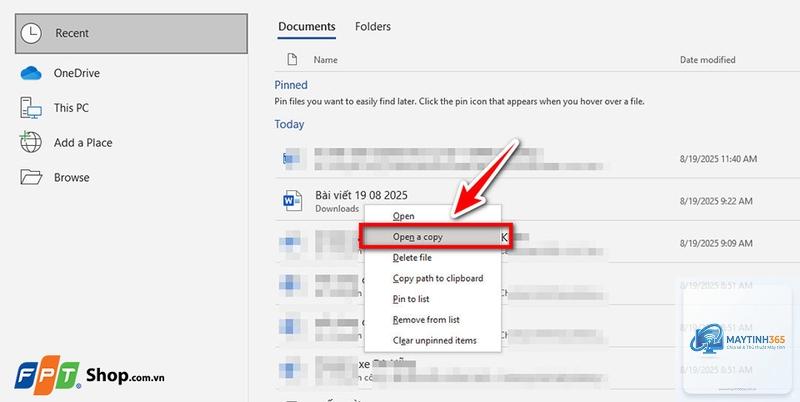
Task: Click the OneDrive cloud icon
Action: (31, 73)
